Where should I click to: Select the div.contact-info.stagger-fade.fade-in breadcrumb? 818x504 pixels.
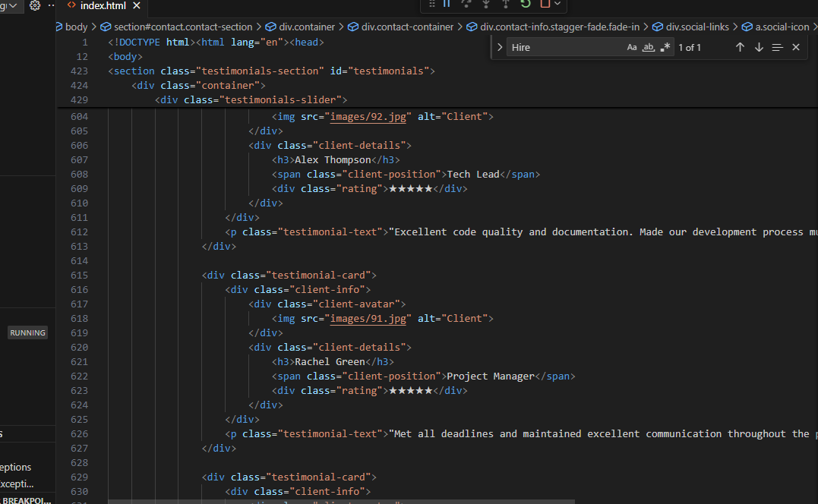click(x=560, y=27)
